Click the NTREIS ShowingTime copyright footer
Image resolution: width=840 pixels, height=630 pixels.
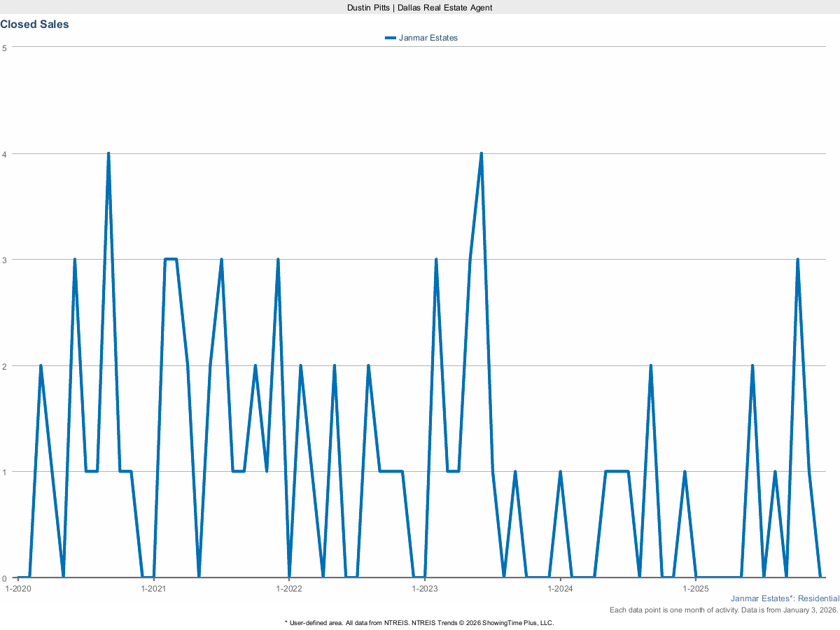(420, 622)
